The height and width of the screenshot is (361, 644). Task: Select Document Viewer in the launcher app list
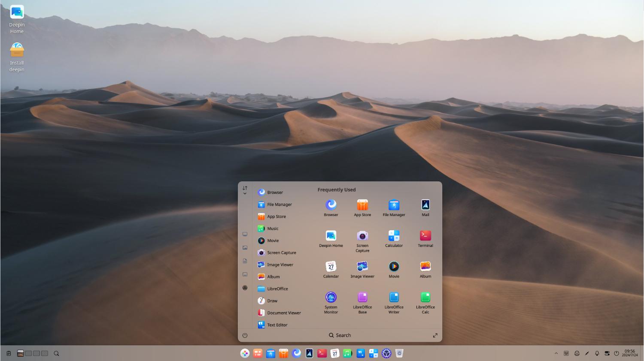pyautogui.click(x=281, y=313)
